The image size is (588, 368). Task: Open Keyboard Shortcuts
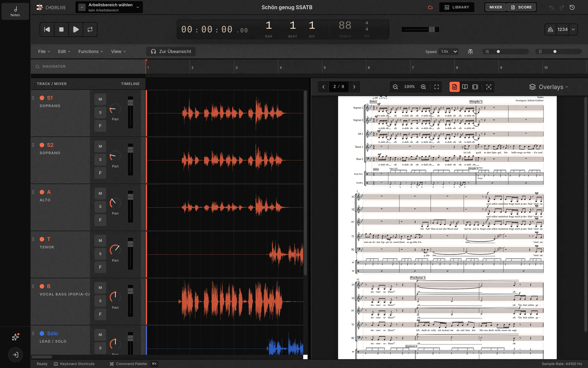[x=74, y=364]
